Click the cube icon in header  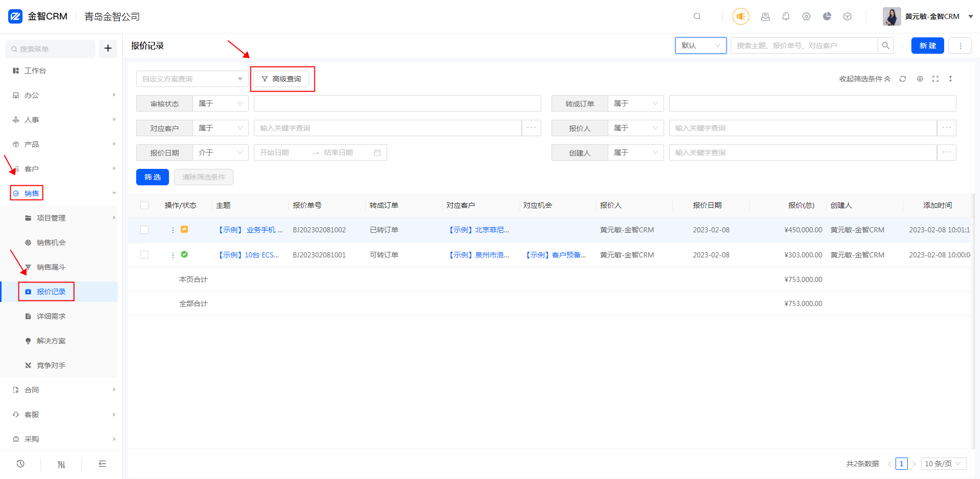pos(847,16)
